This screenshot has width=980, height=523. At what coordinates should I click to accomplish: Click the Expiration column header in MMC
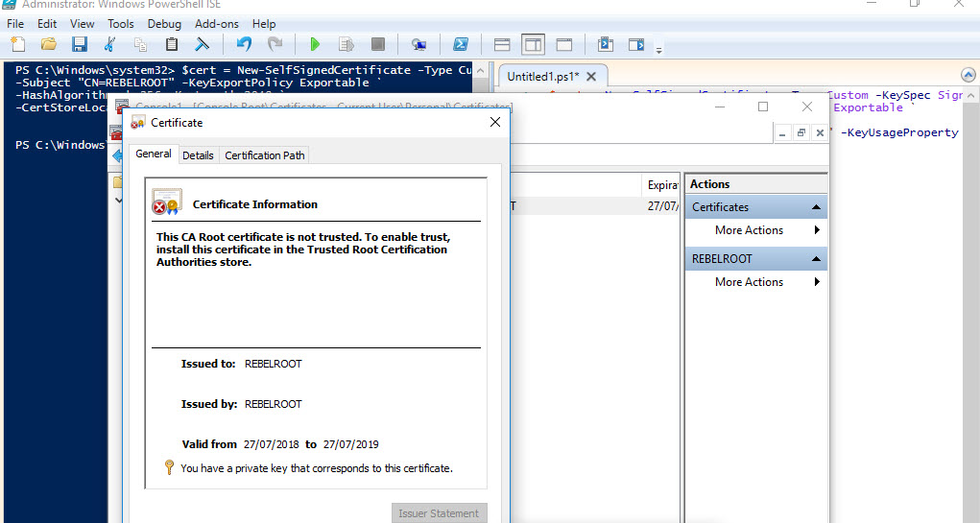(x=660, y=185)
